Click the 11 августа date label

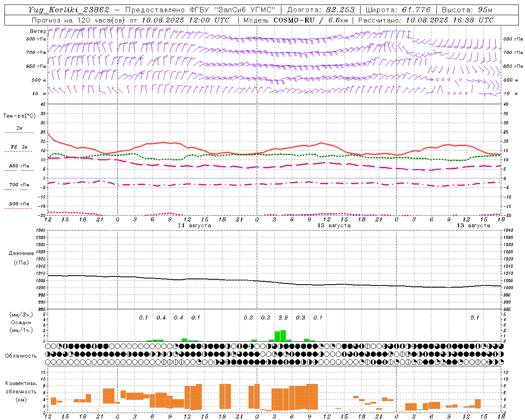pyautogui.click(x=194, y=226)
